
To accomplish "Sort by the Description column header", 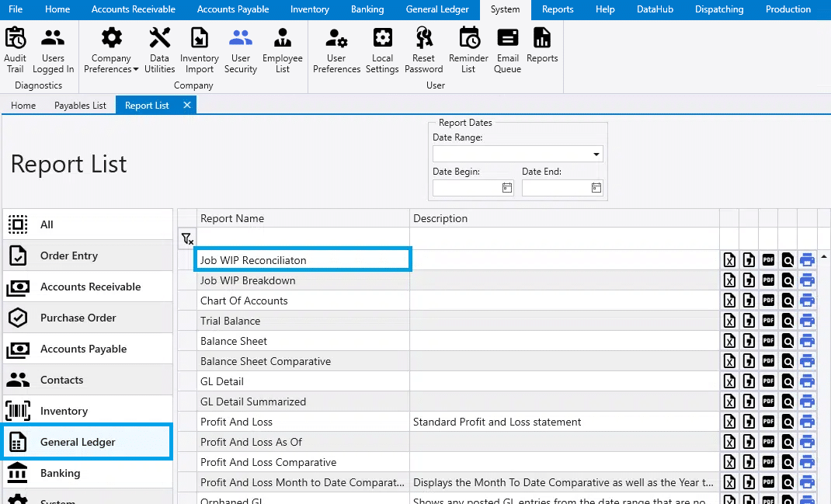I will coord(565,218).
